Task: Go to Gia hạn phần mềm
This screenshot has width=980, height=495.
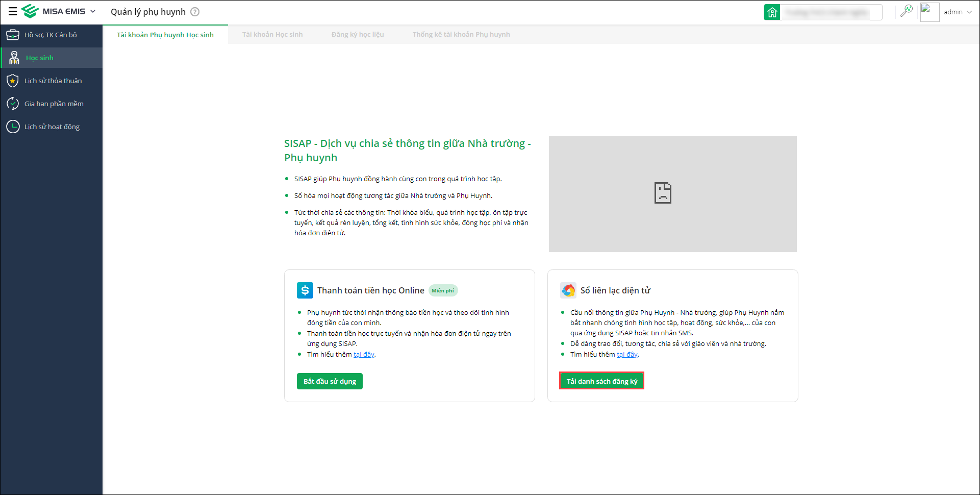Action: pyautogui.click(x=54, y=104)
